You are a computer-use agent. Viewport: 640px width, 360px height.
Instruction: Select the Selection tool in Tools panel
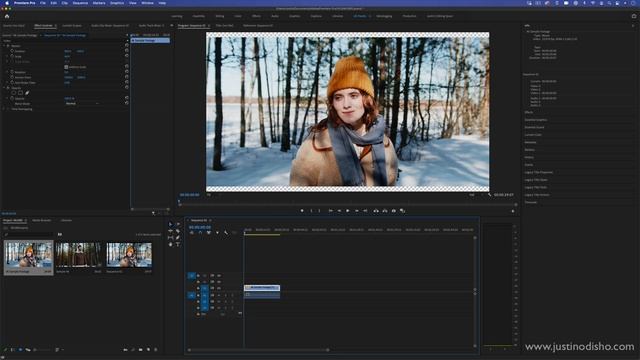coord(171,224)
